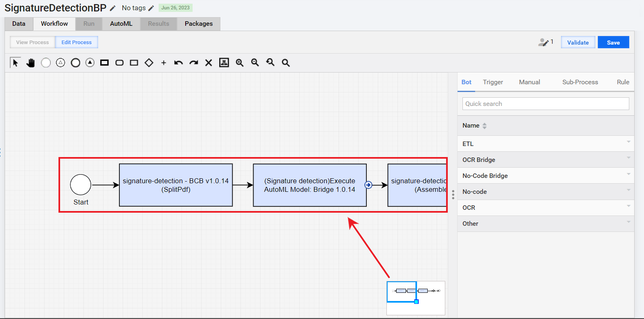The image size is (644, 319).
Task: Click the Jun 26, 2023 date badge
Action: [175, 8]
